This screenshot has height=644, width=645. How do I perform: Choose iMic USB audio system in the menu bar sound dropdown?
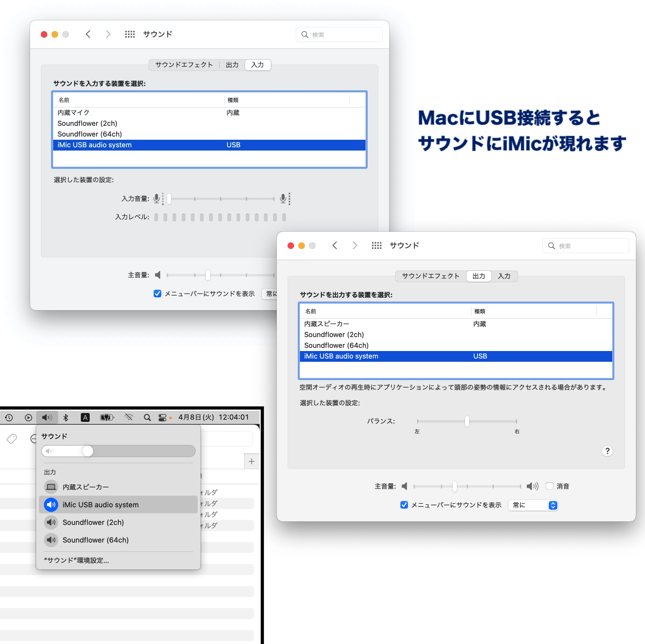[118, 505]
